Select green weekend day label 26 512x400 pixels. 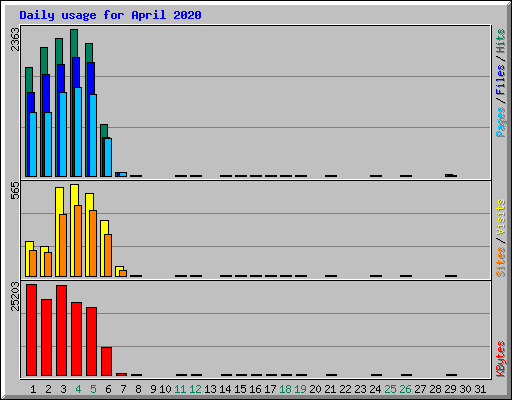click(405, 389)
